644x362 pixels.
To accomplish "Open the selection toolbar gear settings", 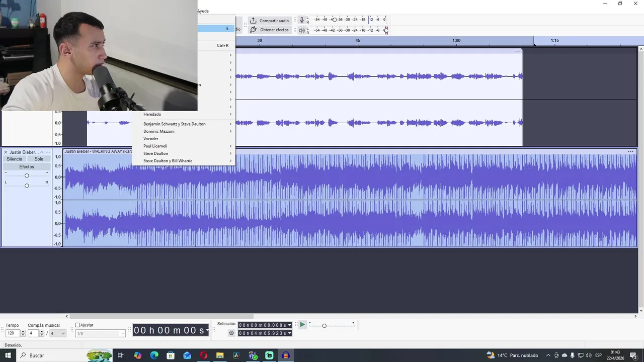I will 231,333.
